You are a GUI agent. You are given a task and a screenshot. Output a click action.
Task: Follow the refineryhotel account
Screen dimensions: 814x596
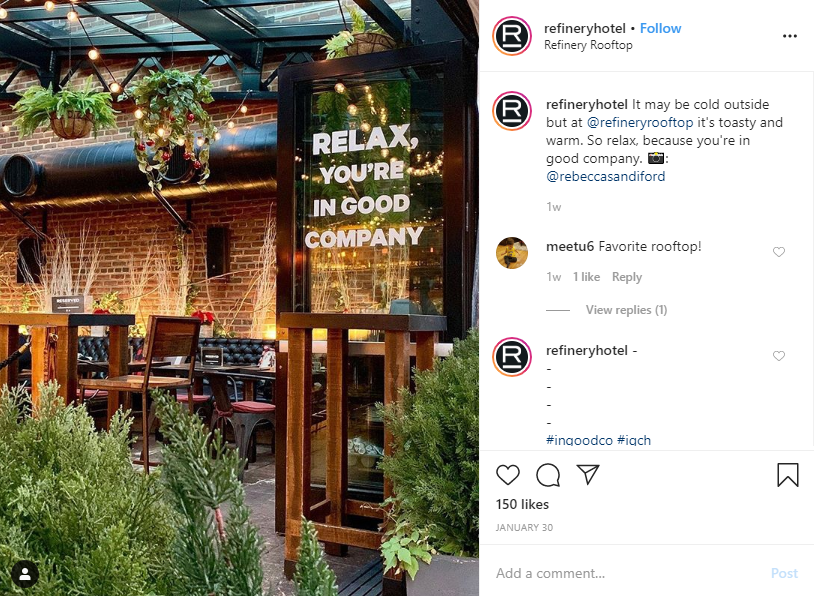pyautogui.click(x=660, y=28)
